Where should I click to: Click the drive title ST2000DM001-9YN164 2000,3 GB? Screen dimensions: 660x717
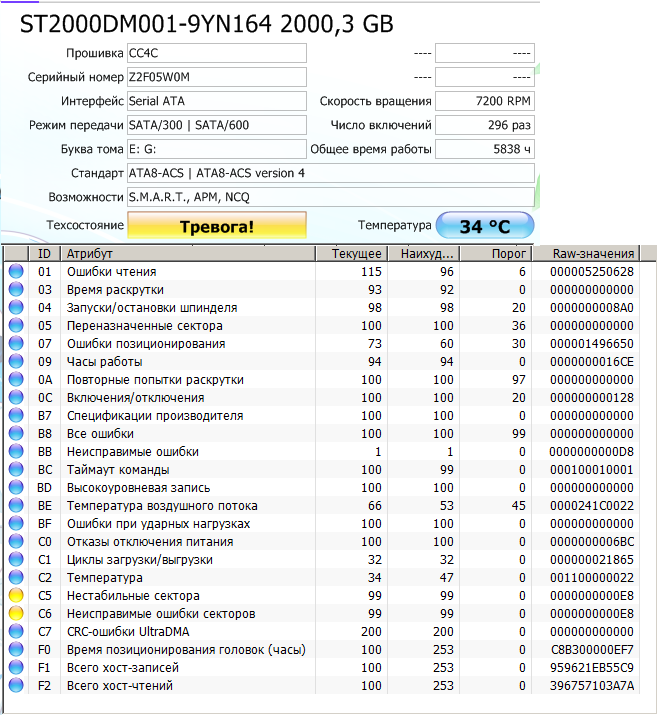(x=206, y=24)
